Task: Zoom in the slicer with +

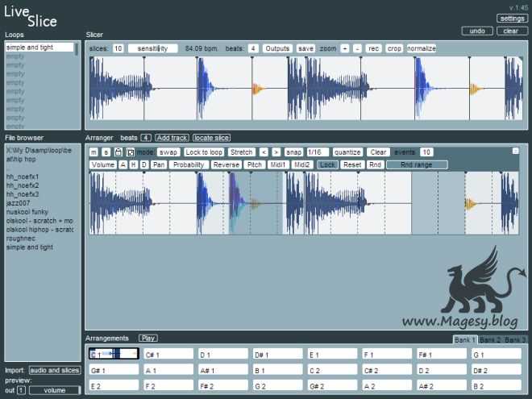Action: [x=345, y=48]
